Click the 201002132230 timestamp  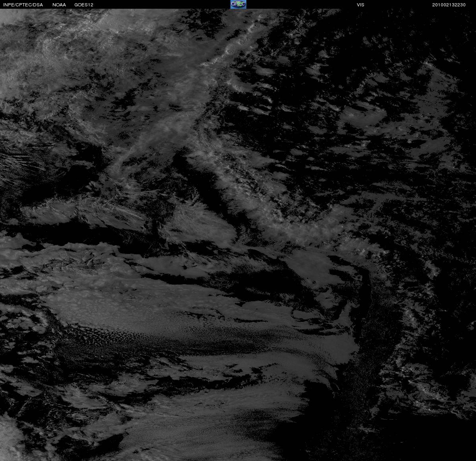coord(449,5)
